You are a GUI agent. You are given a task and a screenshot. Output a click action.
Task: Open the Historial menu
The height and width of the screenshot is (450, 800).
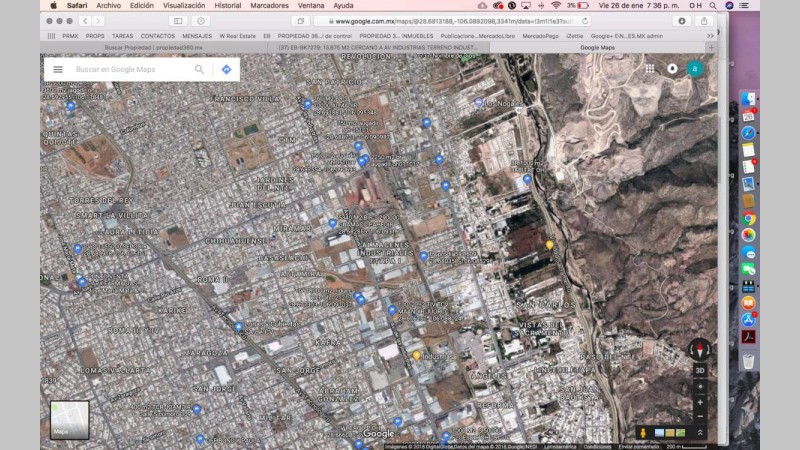[228, 6]
